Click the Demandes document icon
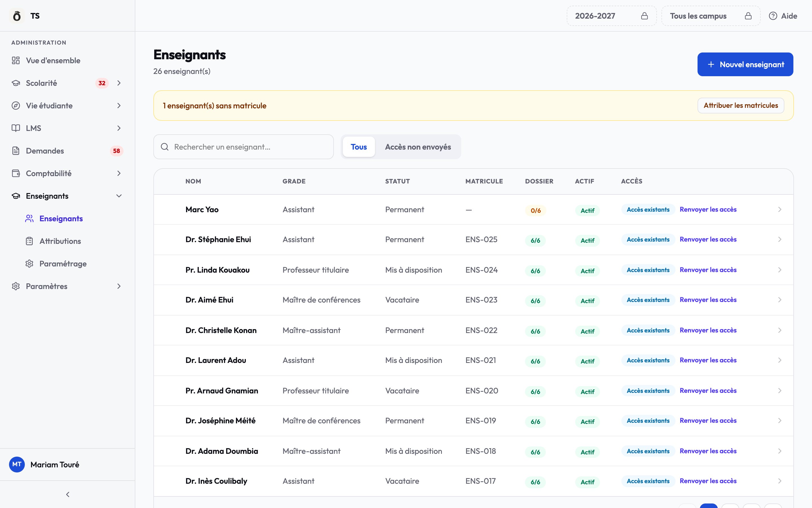The height and width of the screenshot is (508, 812). [16, 151]
